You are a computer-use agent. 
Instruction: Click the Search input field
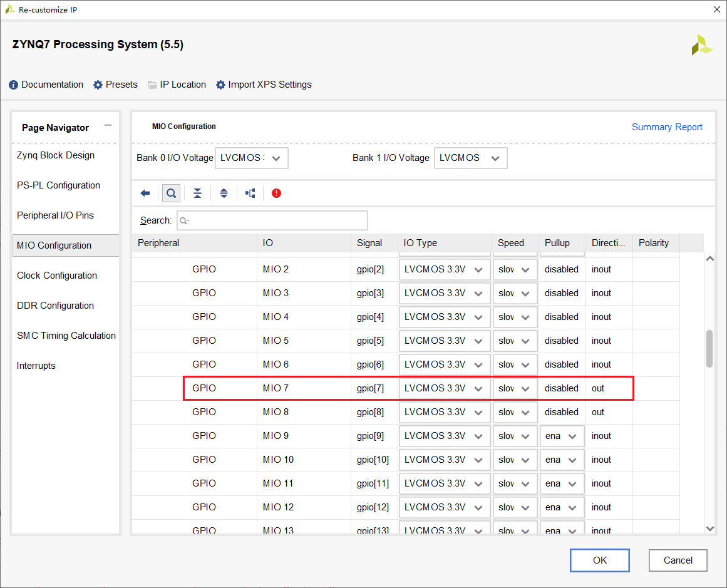point(272,220)
